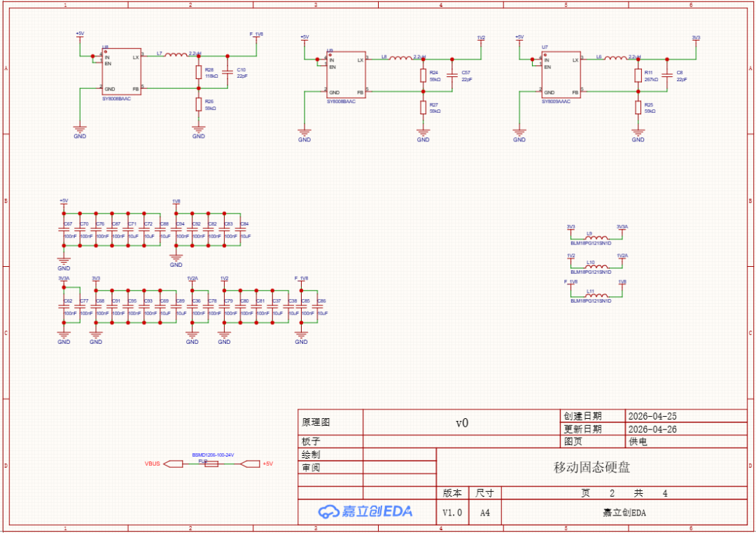Click the 3V3A power flag right of L9
The width and height of the screenshot is (756, 533).
(x=622, y=229)
